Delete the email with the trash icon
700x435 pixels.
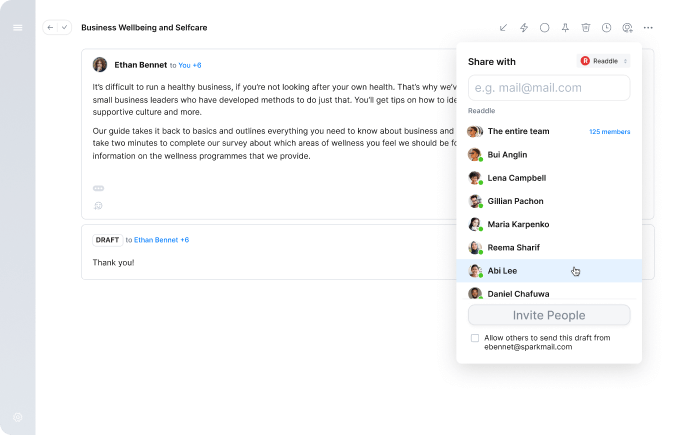click(x=586, y=28)
